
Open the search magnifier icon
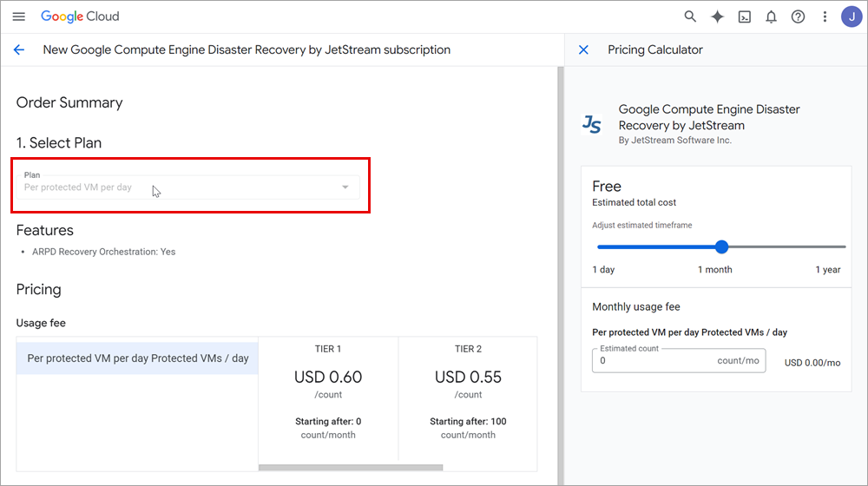click(x=690, y=16)
